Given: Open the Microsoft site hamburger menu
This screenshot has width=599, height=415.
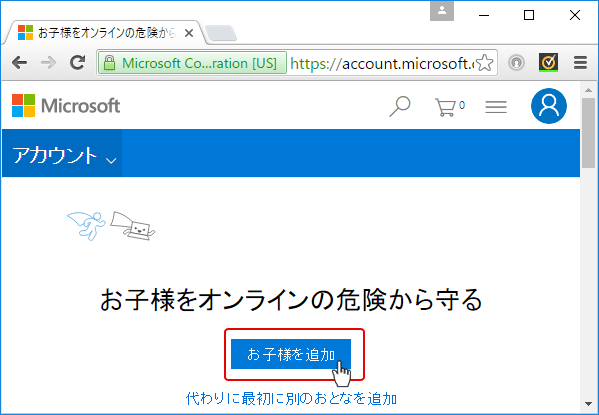Looking at the screenshot, I should click(496, 107).
